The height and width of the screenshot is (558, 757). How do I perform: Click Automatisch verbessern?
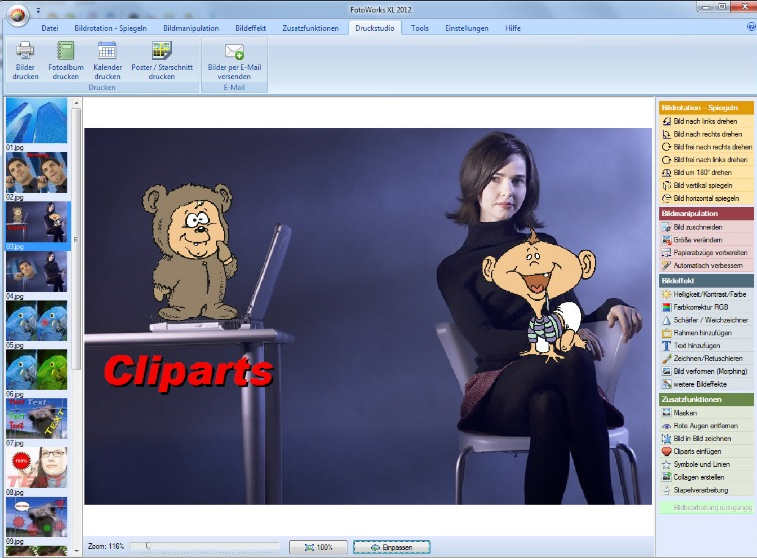point(705,265)
